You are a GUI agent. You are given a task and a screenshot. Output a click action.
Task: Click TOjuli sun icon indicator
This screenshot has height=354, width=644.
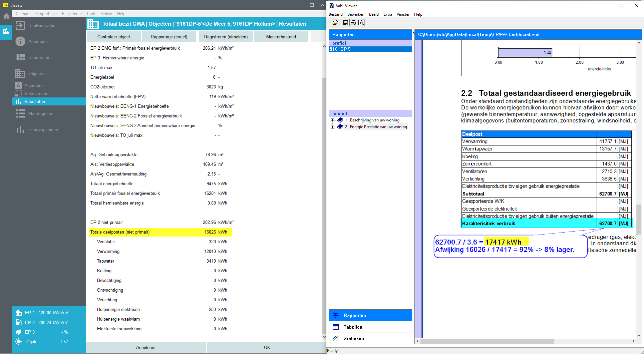point(19,342)
